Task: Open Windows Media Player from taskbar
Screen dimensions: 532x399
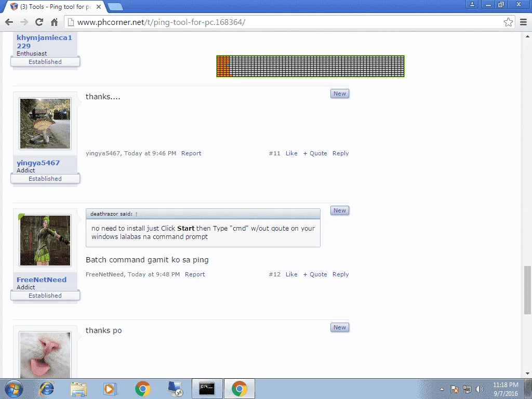Action: point(110,389)
